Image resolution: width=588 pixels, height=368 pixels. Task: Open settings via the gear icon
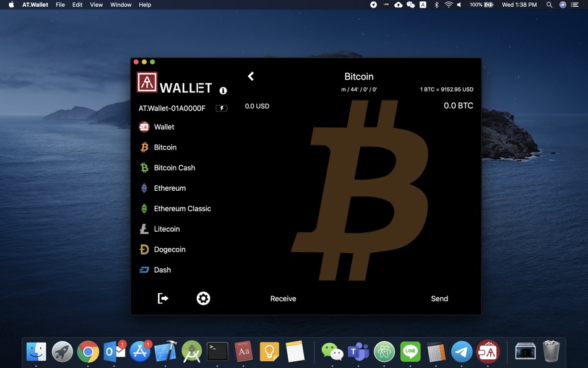(x=203, y=299)
